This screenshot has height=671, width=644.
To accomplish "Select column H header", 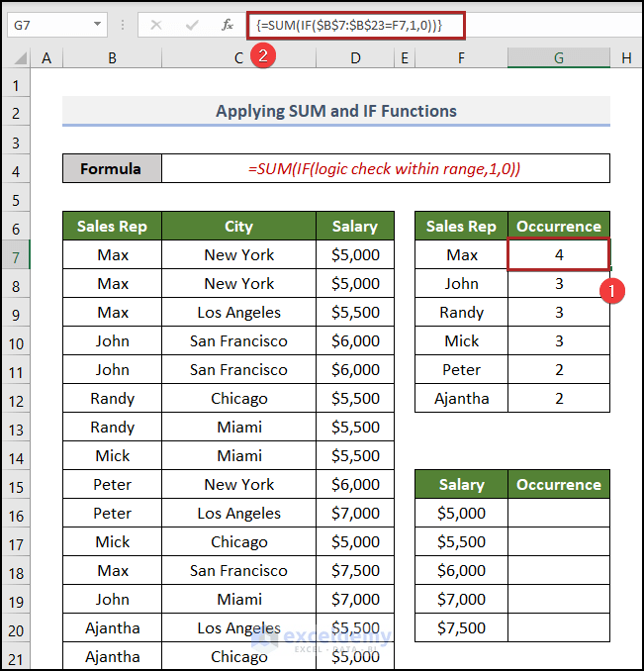I will tap(626, 57).
